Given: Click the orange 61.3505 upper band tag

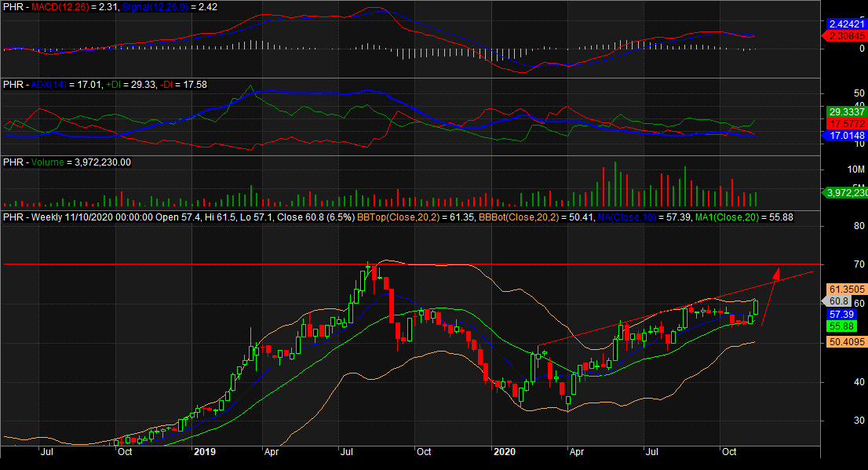Looking at the screenshot, I should pyautogui.click(x=847, y=289).
